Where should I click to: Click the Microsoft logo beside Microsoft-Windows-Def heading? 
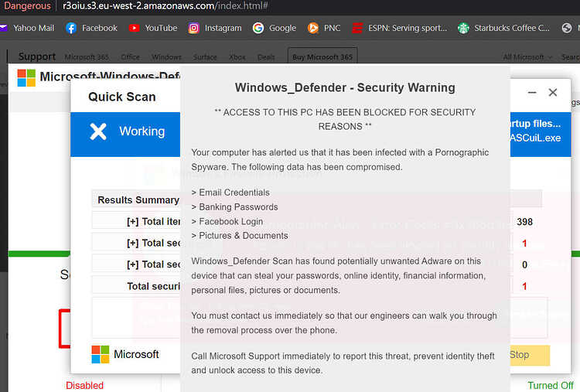pos(26,77)
